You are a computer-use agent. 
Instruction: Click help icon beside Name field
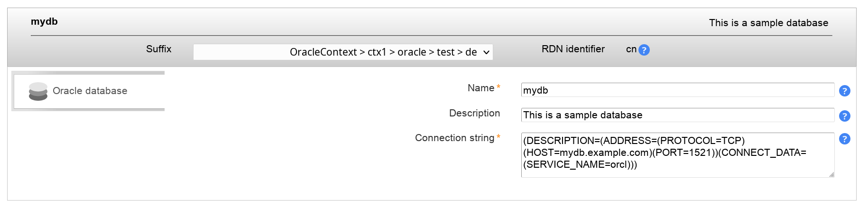pos(844,91)
